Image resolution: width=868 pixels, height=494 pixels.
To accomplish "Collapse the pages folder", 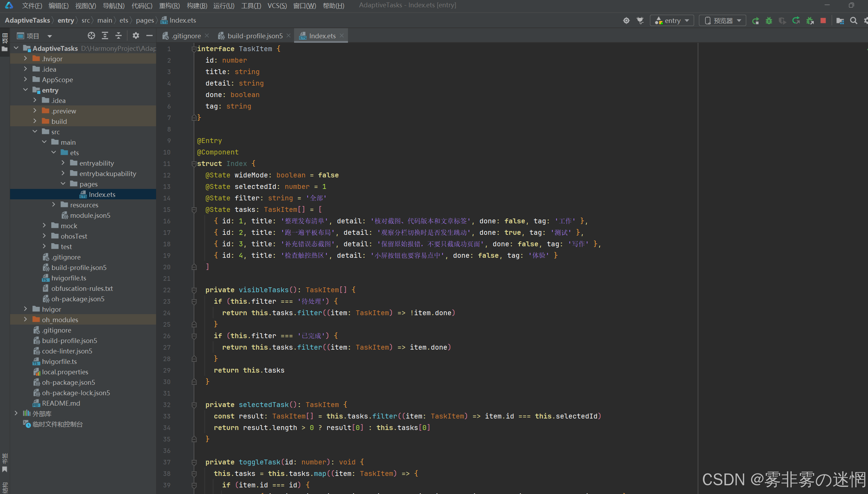I will pyautogui.click(x=63, y=184).
